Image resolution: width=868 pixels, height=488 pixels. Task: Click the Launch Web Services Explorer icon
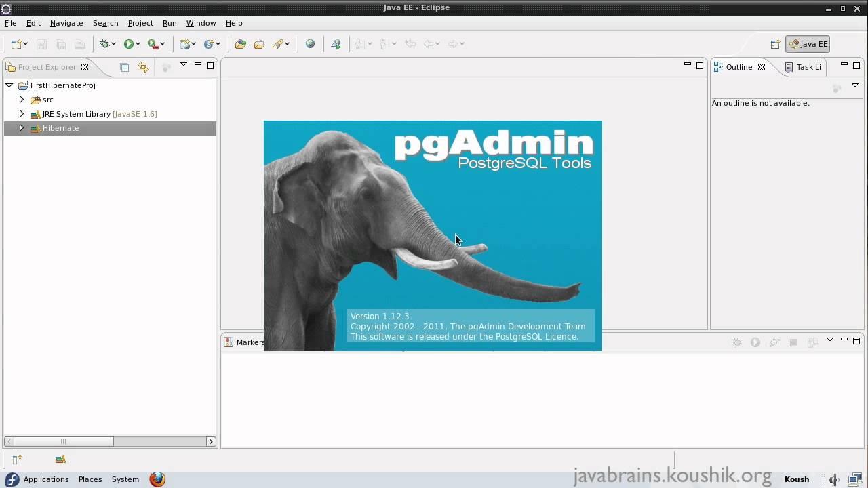coord(336,44)
